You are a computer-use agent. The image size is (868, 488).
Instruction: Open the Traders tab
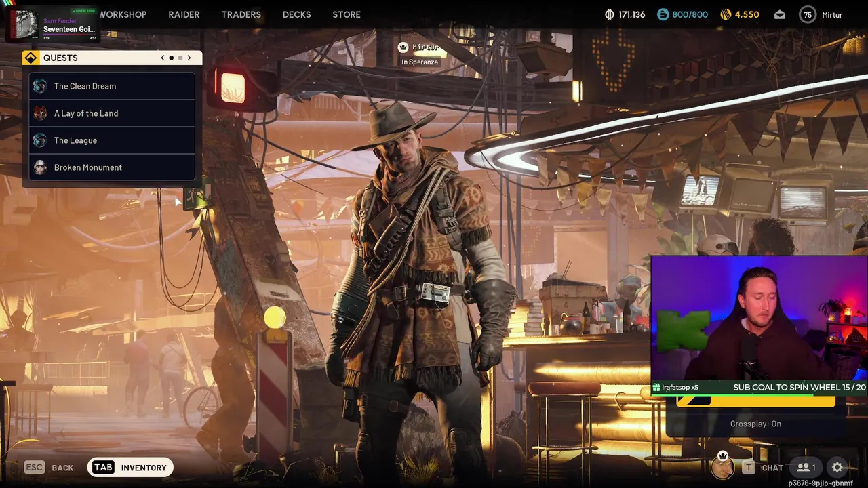point(241,14)
